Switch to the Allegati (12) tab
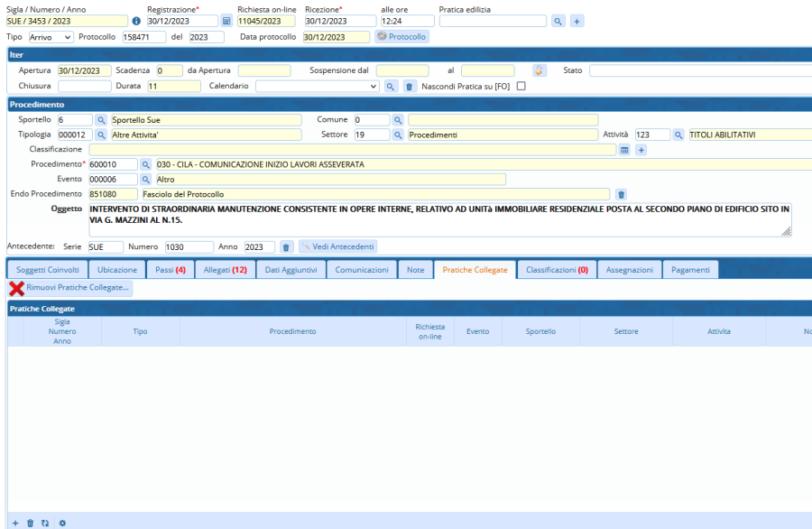This screenshot has width=812, height=529. [225, 270]
